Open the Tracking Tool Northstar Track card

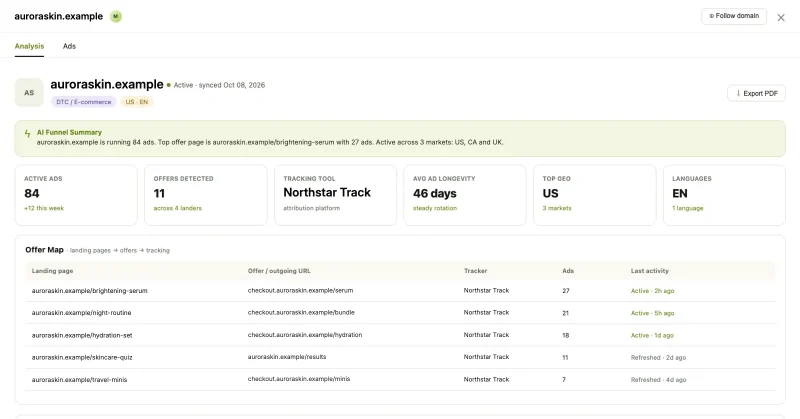(x=335, y=195)
